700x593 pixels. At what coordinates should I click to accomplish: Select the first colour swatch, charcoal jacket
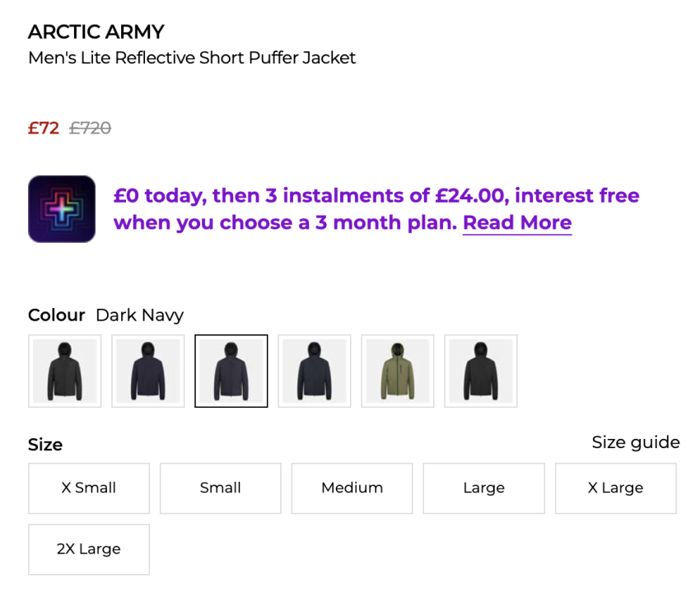(65, 371)
